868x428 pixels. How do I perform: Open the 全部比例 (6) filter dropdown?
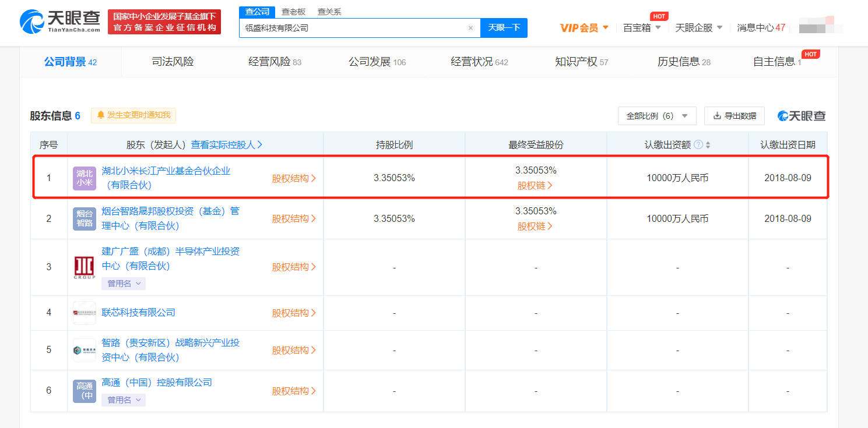click(657, 116)
